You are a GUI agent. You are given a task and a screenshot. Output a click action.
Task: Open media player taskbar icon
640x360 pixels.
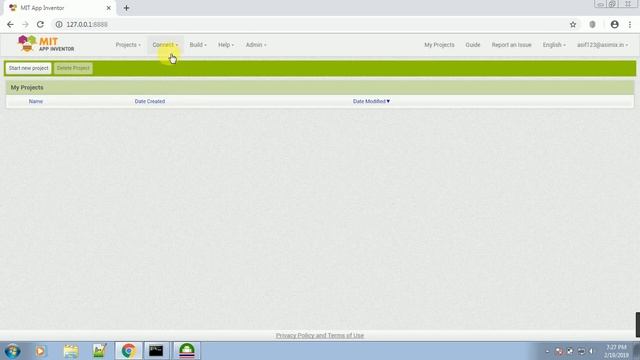click(x=40, y=351)
